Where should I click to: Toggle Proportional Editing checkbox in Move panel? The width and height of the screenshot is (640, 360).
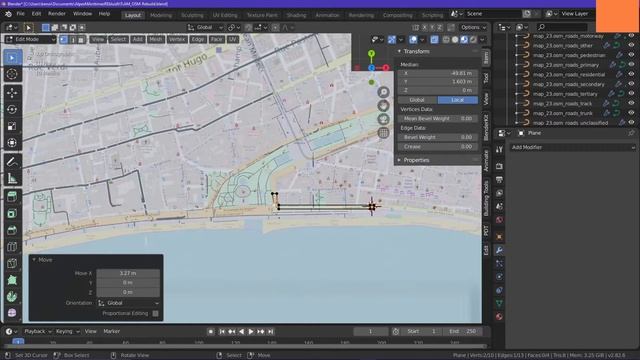click(156, 313)
